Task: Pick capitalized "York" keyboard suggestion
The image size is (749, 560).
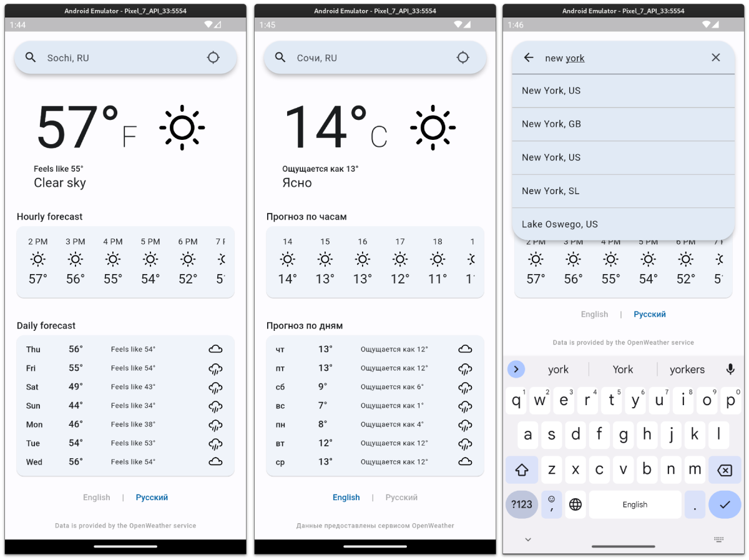Action: tap(623, 370)
